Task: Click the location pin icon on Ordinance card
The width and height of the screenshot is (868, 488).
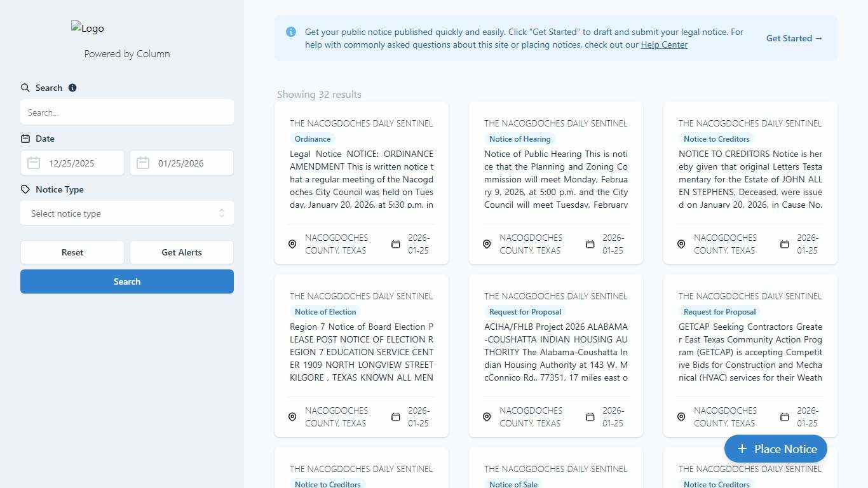Action: 292,244
